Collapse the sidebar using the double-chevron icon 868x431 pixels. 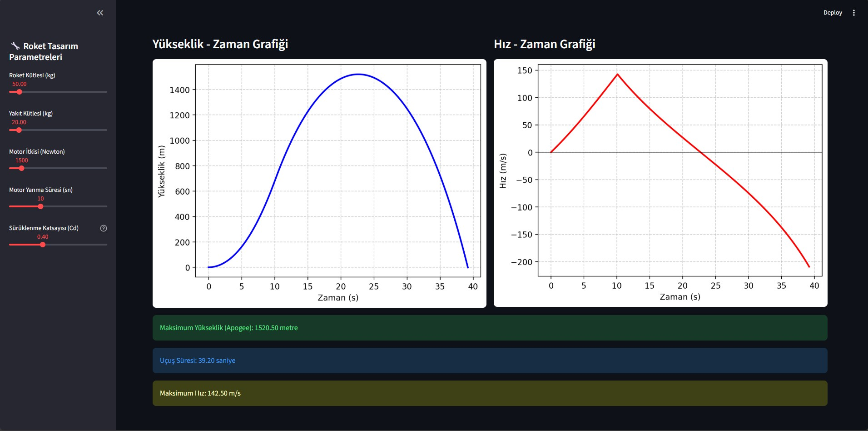[100, 13]
